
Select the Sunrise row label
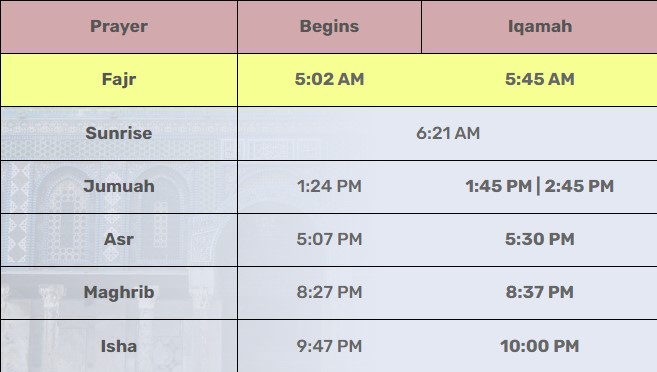[x=119, y=133]
